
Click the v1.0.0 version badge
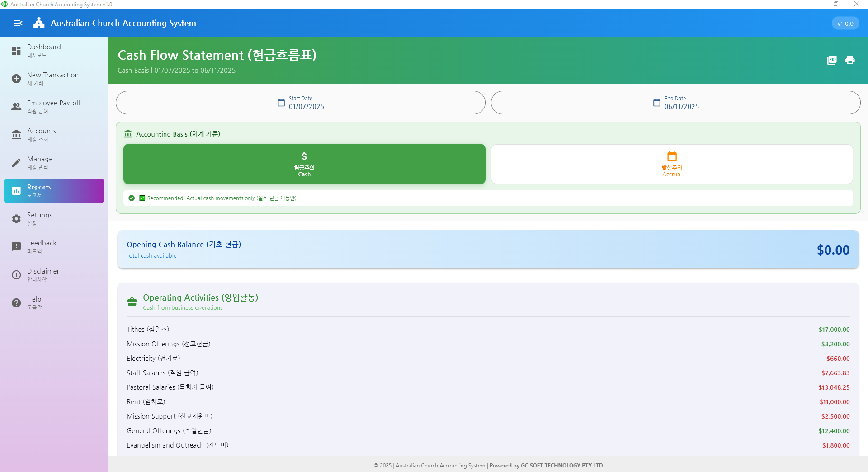[845, 24]
